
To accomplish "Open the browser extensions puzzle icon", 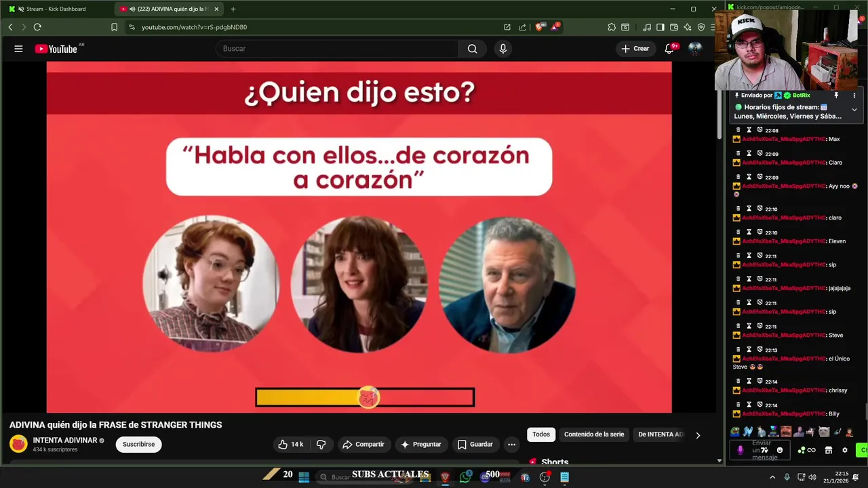I will point(612,27).
